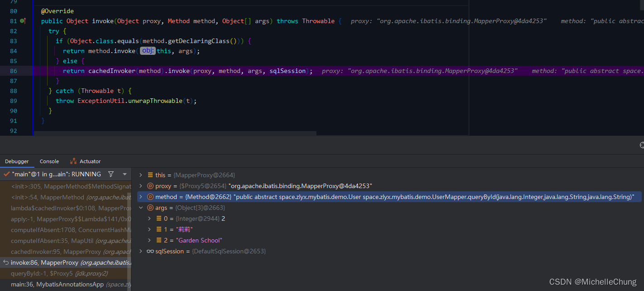Image resolution: width=644 pixels, height=291 pixels.
Task: Expand the proxy variable node
Action: 140,186
